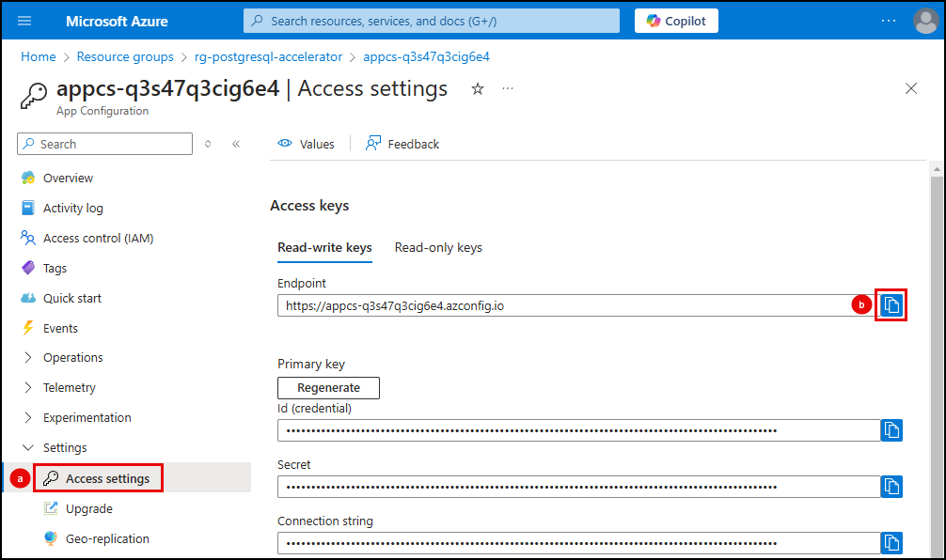Viewport: 946px width, 560px height.
Task: Favorite this resource with the star icon
Action: click(478, 88)
